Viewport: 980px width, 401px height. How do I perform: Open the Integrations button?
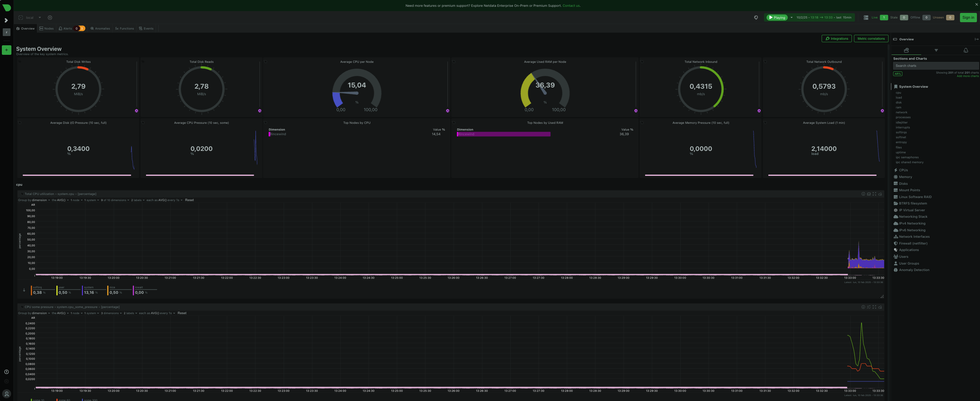[x=836, y=38]
